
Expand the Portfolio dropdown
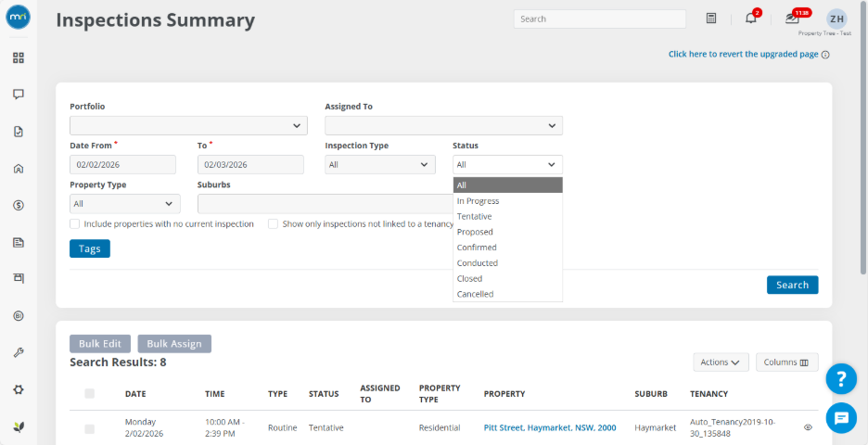(189, 126)
